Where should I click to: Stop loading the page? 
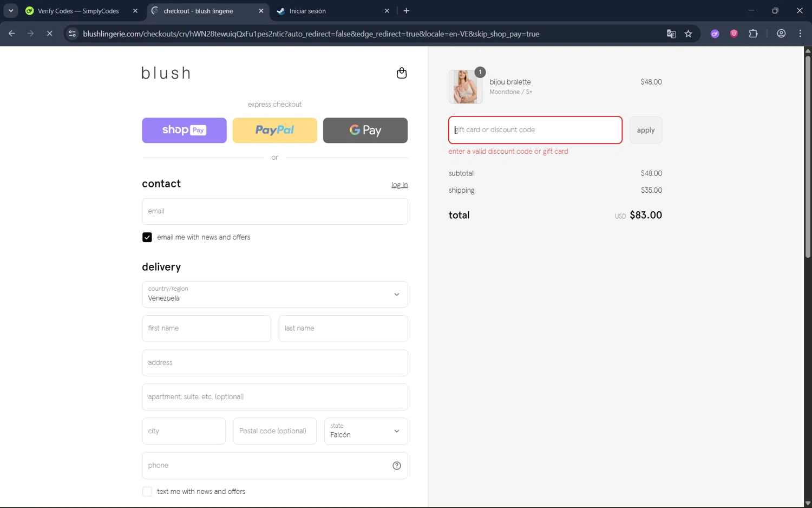pyautogui.click(x=49, y=34)
